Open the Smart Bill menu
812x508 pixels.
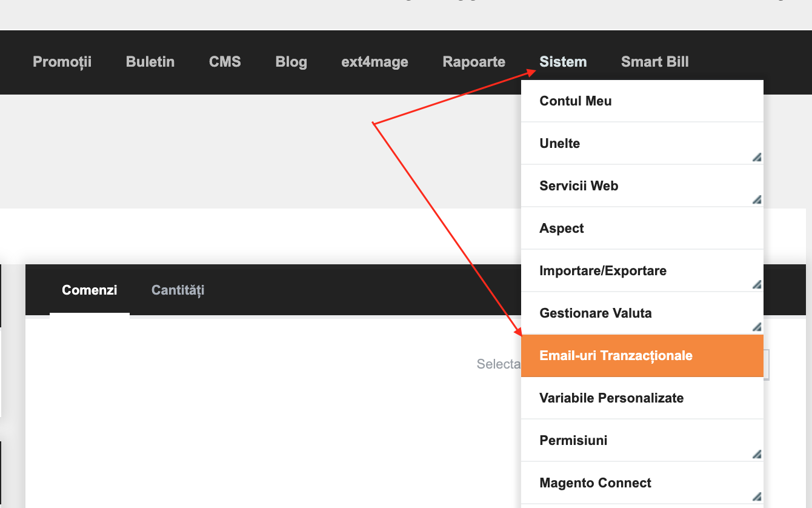(655, 62)
